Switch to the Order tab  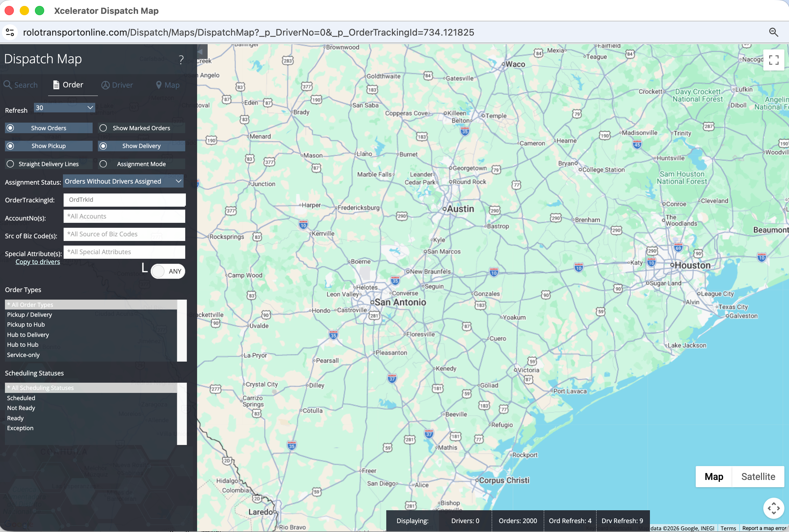(x=69, y=84)
